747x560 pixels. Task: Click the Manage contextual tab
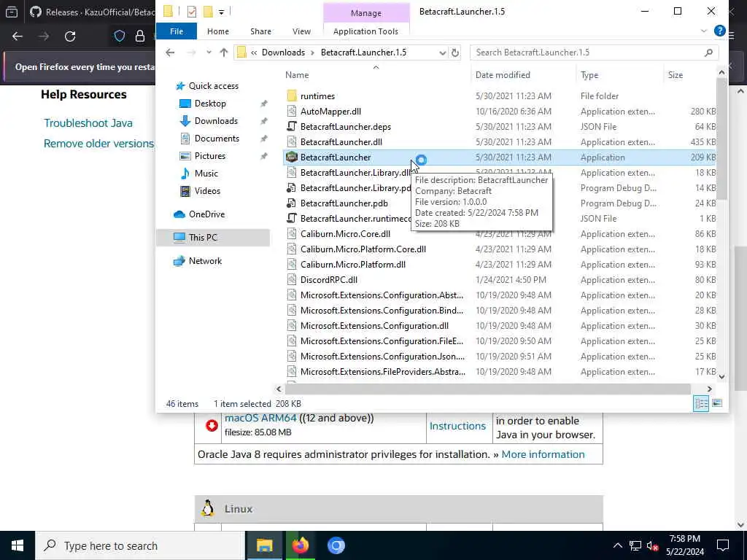[x=366, y=13]
